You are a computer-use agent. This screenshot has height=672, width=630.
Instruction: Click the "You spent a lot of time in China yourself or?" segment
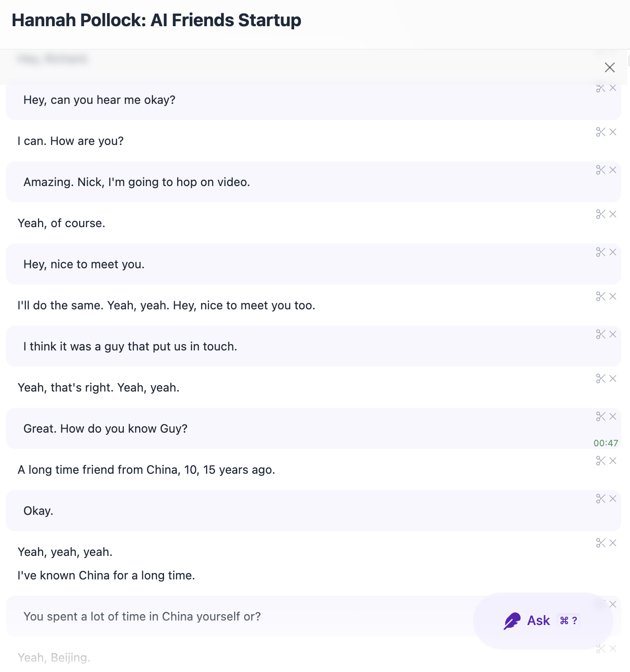142,616
